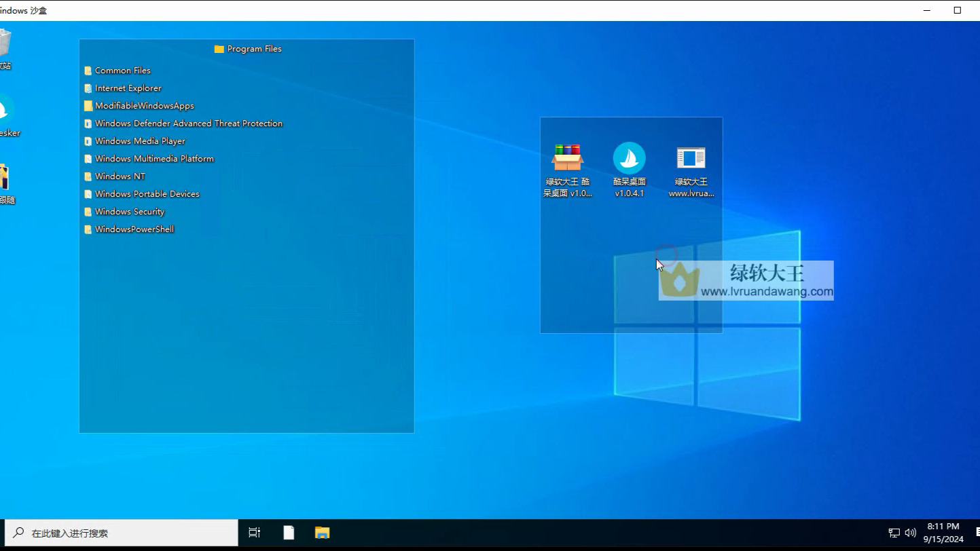Screen dimensions: 980x551
Task: Click the taskbar search box
Action: click(122, 533)
